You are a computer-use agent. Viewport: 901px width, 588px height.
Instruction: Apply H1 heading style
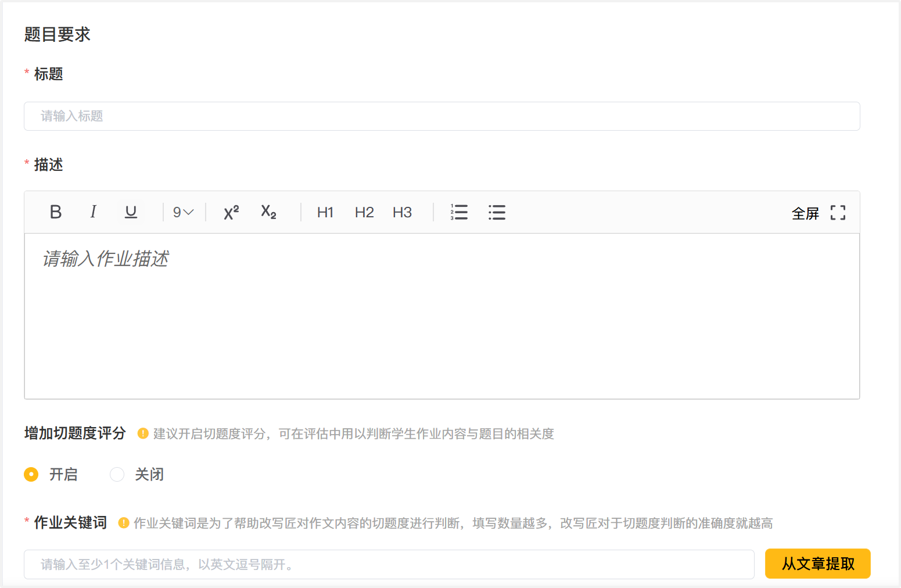[x=325, y=213]
